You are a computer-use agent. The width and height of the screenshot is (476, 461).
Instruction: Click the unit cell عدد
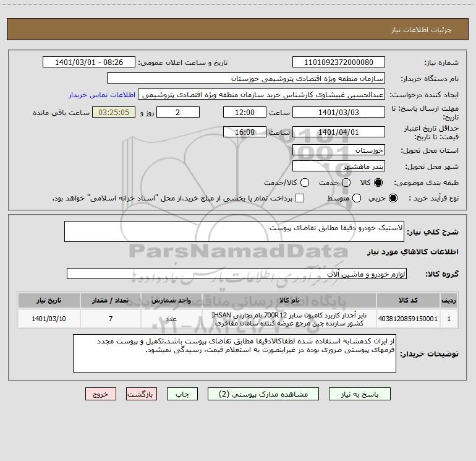tap(171, 319)
